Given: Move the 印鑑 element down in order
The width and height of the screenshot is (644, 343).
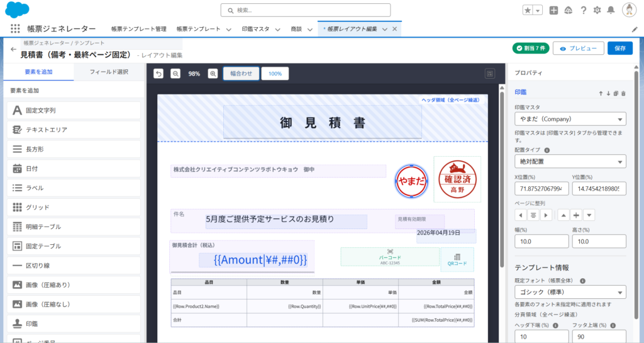Looking at the screenshot, I should click(608, 93).
